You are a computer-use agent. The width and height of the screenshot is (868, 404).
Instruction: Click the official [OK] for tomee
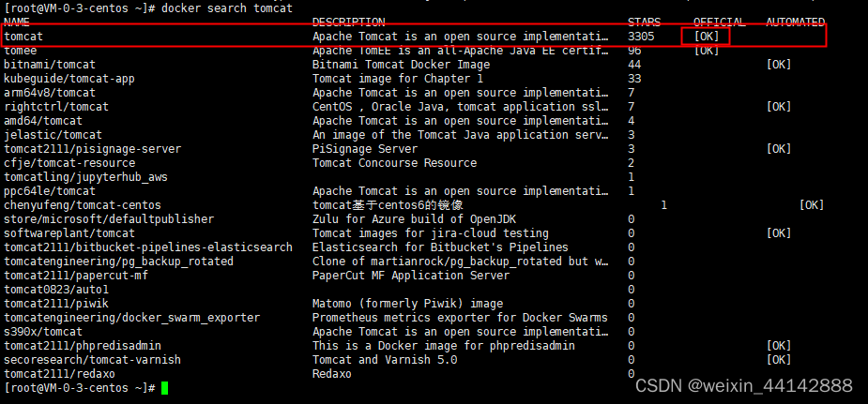click(x=707, y=51)
